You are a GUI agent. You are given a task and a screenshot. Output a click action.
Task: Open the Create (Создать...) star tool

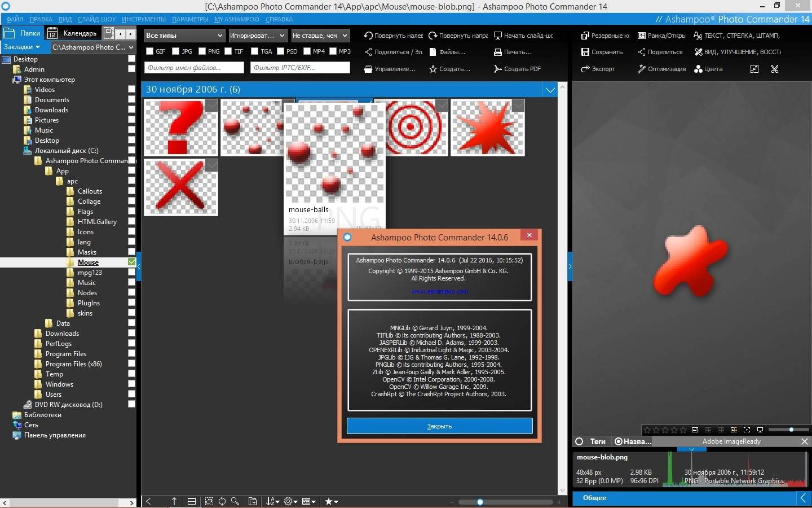coord(449,69)
